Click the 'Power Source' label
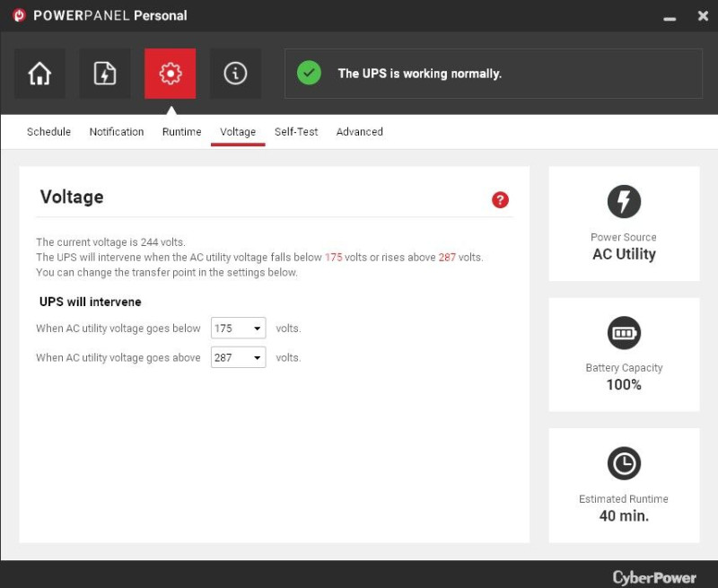 pyautogui.click(x=623, y=237)
